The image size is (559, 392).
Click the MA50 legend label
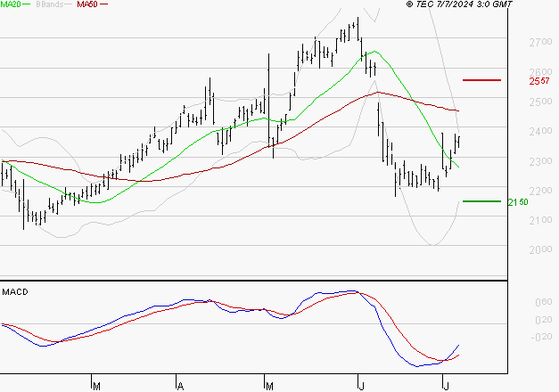coord(87,4)
